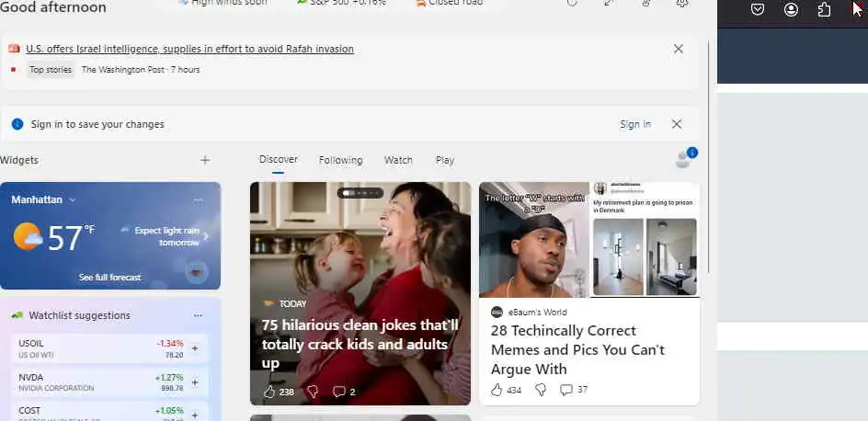
Task: Dislike the '28 Techincally Correct Memes' story
Action: [541, 390]
